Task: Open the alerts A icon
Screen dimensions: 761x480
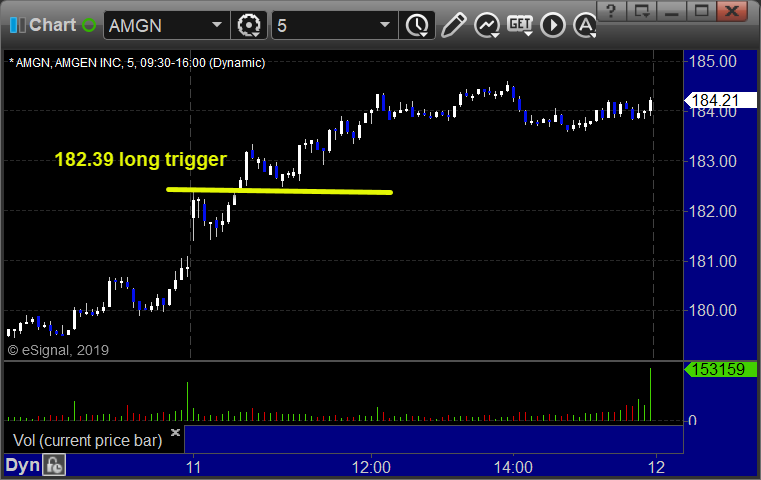Action: [x=584, y=25]
